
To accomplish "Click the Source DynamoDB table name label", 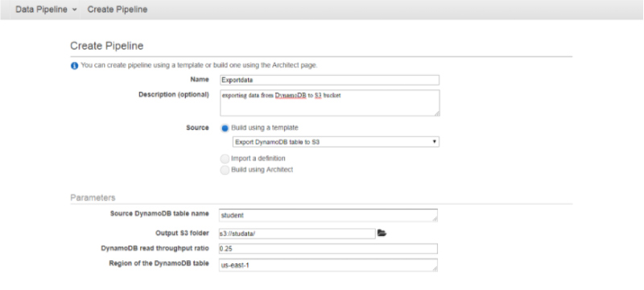I will coord(159,213).
